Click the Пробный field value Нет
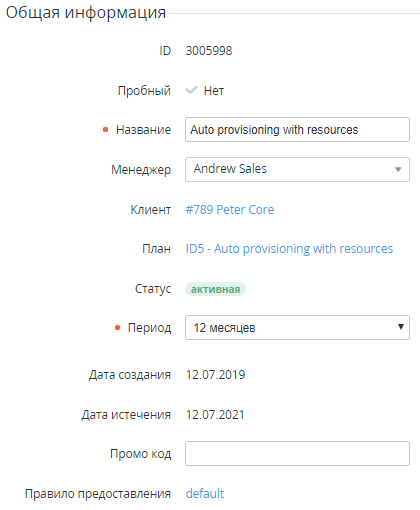Screen dimensions: 420x510 click(214, 90)
